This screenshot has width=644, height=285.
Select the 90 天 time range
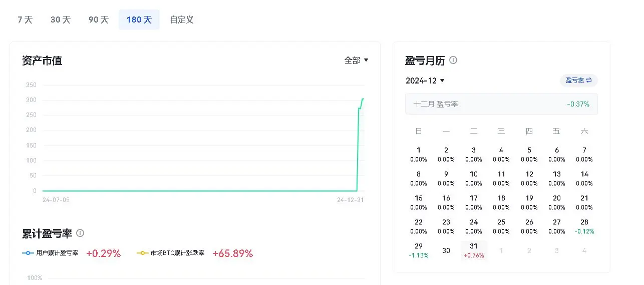[x=99, y=20]
